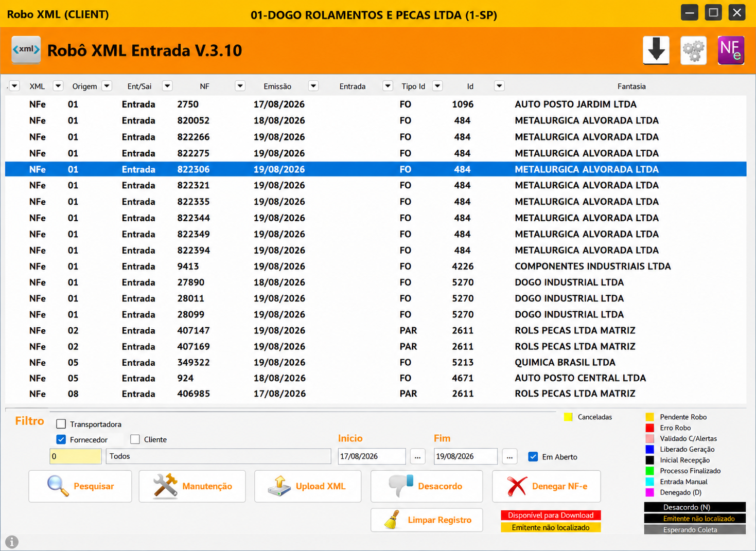Click the cyan Entrada Manual swatch
The width and height of the screenshot is (756, 551).
click(x=650, y=482)
